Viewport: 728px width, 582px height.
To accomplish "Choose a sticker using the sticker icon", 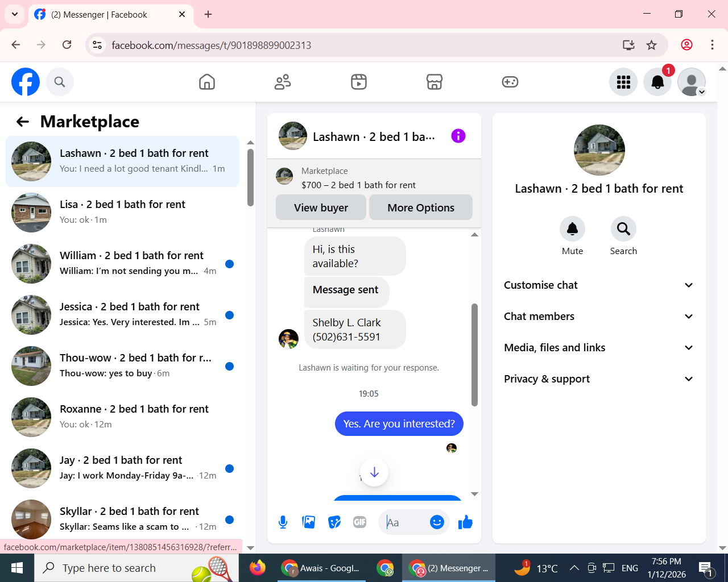I will click(x=334, y=522).
